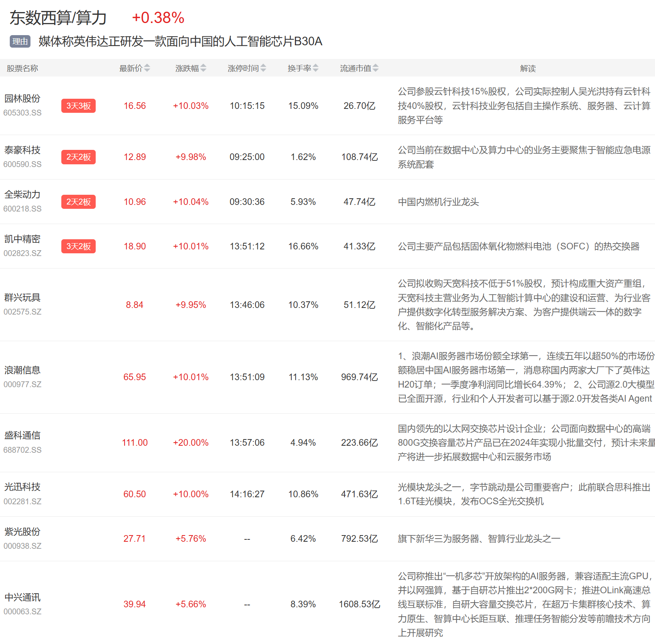Click 股票名称 column header
Screen dimensions: 655x644
coord(22,68)
